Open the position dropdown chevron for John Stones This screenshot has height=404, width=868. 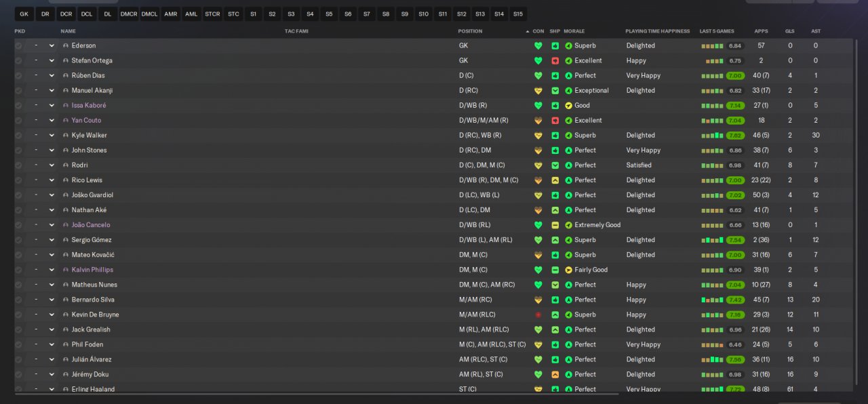click(x=52, y=150)
